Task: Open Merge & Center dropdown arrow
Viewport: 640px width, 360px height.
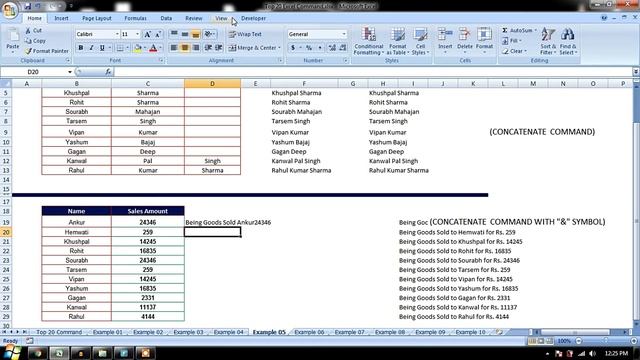Action: coord(280,48)
